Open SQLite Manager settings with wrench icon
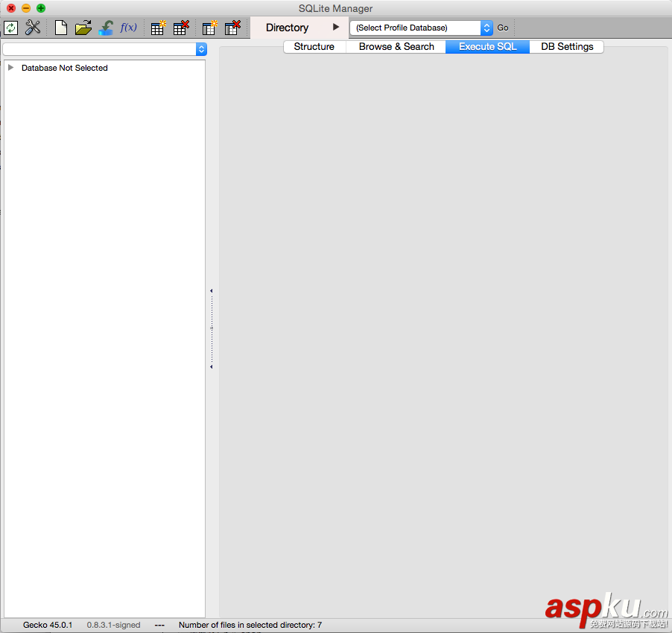Image resolution: width=672 pixels, height=633 pixels. point(33,28)
